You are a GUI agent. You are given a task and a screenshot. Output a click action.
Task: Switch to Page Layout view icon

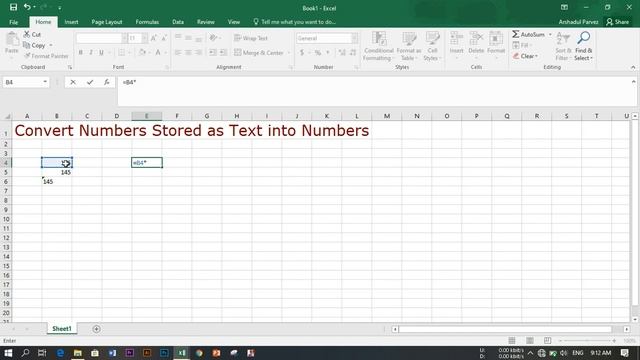click(x=530, y=340)
